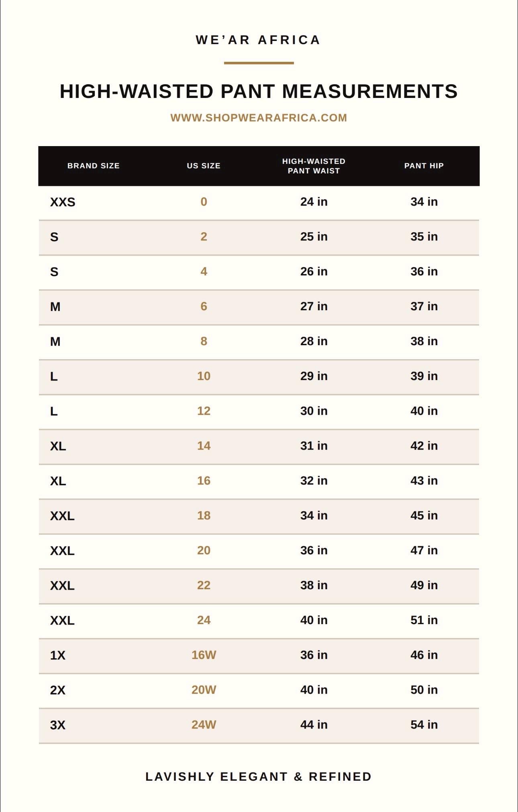Click the HIGH-WAISTED PANT MEASUREMENTS heading

click(259, 92)
